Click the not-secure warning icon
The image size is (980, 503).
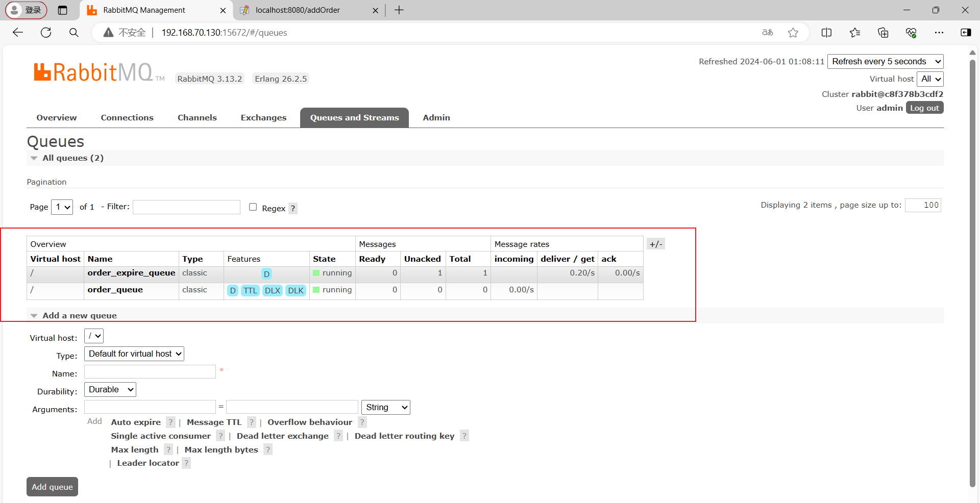(x=108, y=33)
